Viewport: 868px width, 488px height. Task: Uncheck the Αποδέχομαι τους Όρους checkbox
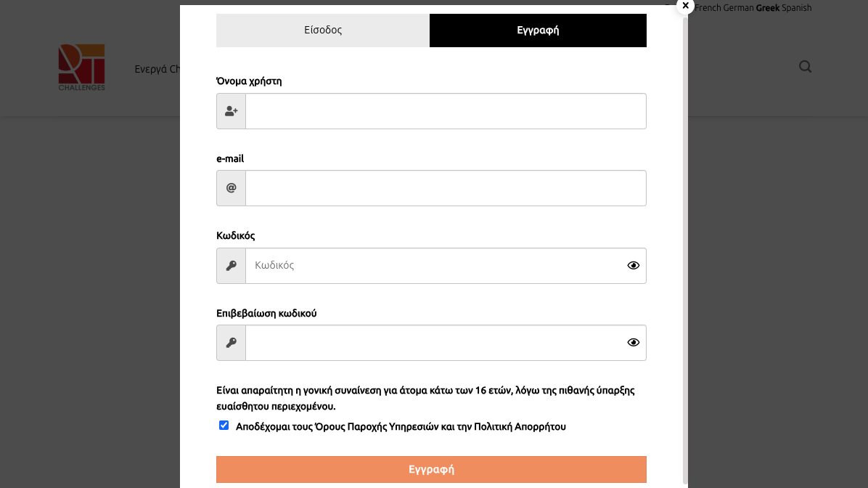224,426
